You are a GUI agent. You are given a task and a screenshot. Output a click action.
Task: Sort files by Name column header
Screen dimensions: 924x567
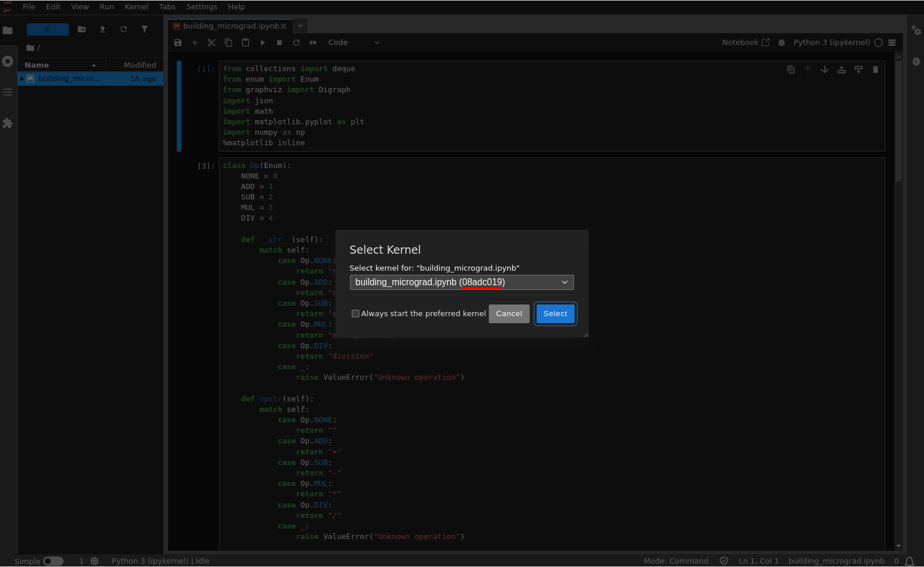tap(61, 65)
